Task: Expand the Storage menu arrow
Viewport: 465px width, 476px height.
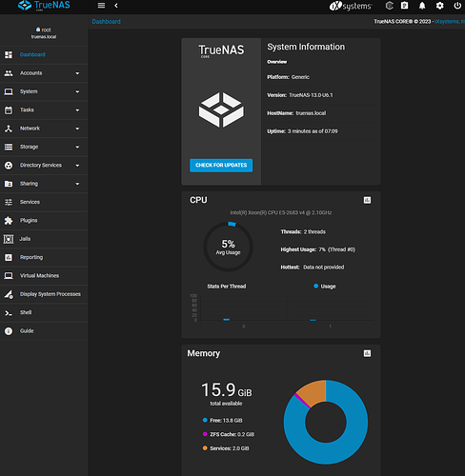Action: pos(77,147)
